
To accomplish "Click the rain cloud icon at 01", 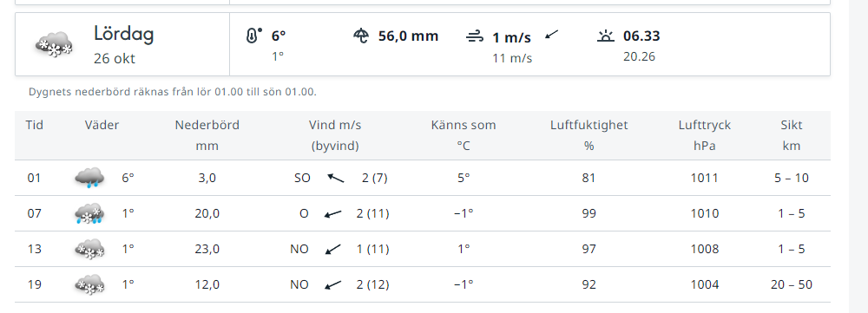I will [x=89, y=178].
